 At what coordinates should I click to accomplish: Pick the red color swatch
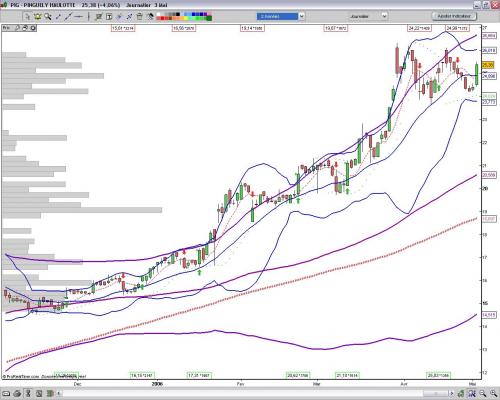pyautogui.click(x=163, y=18)
